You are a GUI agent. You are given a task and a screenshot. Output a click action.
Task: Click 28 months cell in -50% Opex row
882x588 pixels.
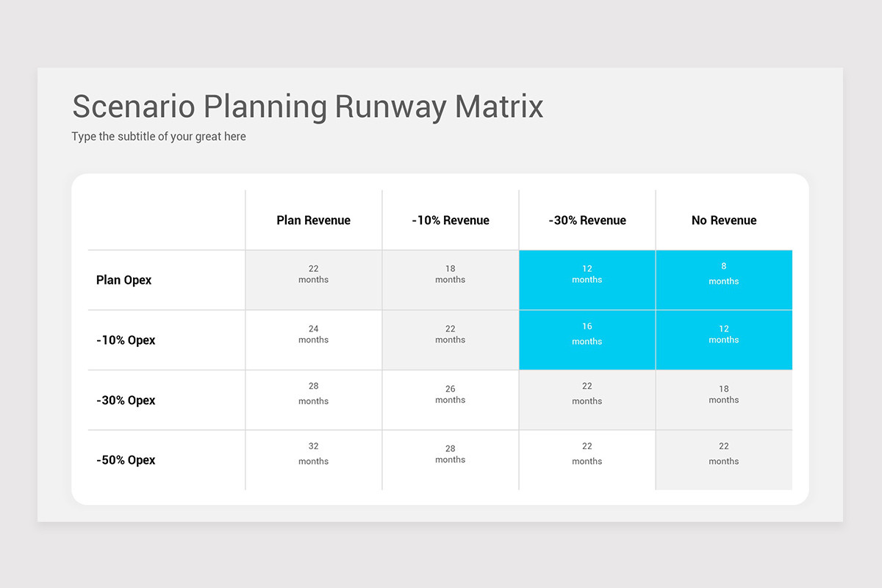[x=451, y=460]
